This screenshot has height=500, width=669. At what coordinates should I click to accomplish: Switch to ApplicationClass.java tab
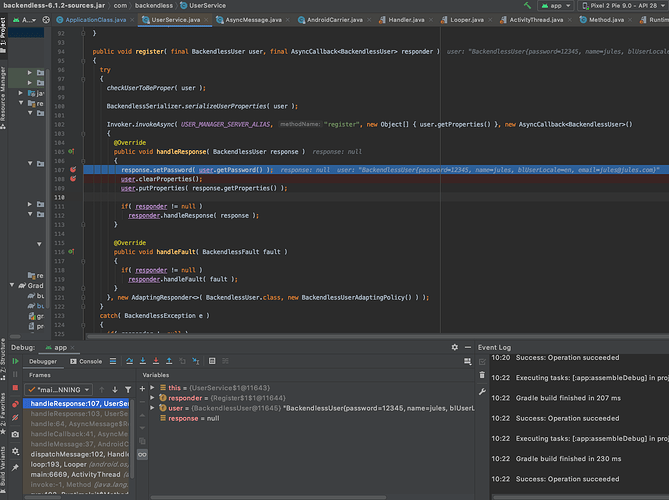click(96, 20)
